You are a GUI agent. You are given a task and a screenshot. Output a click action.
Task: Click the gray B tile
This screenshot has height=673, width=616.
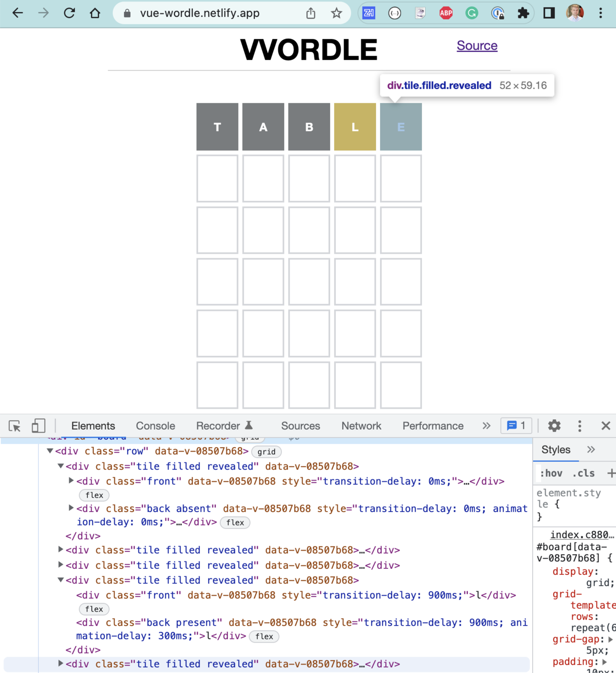(x=309, y=127)
